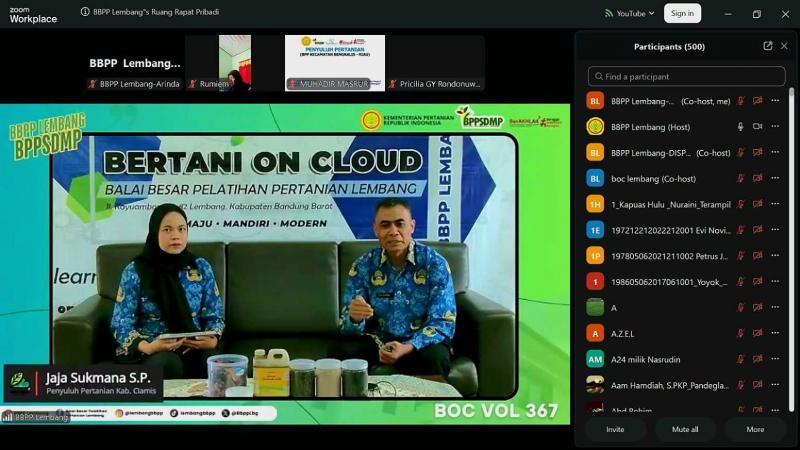Image resolution: width=800 pixels, height=450 pixels.
Task: Click signal icon on BBPP Lembang video label
Action: coord(8,417)
